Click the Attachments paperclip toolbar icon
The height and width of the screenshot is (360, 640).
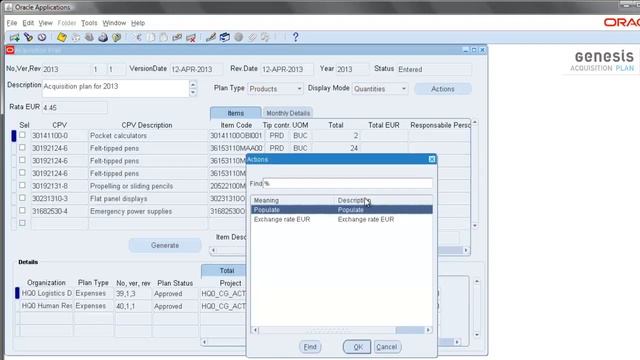(x=252, y=38)
